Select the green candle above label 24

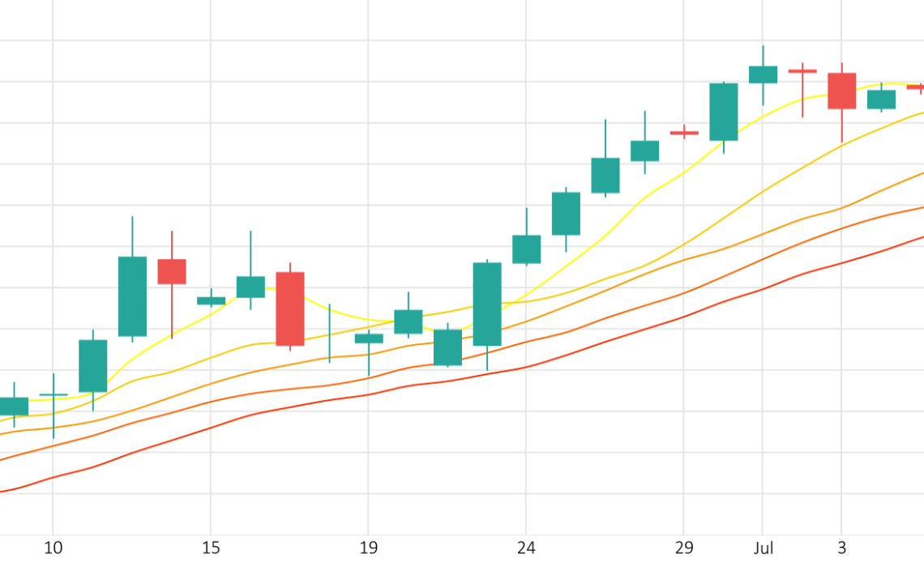[x=527, y=249]
